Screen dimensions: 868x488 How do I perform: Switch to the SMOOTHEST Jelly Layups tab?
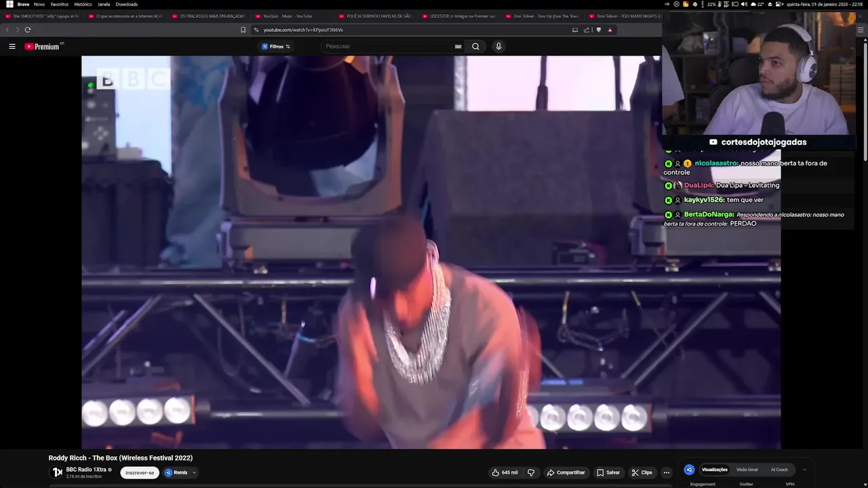pyautogui.click(x=42, y=16)
